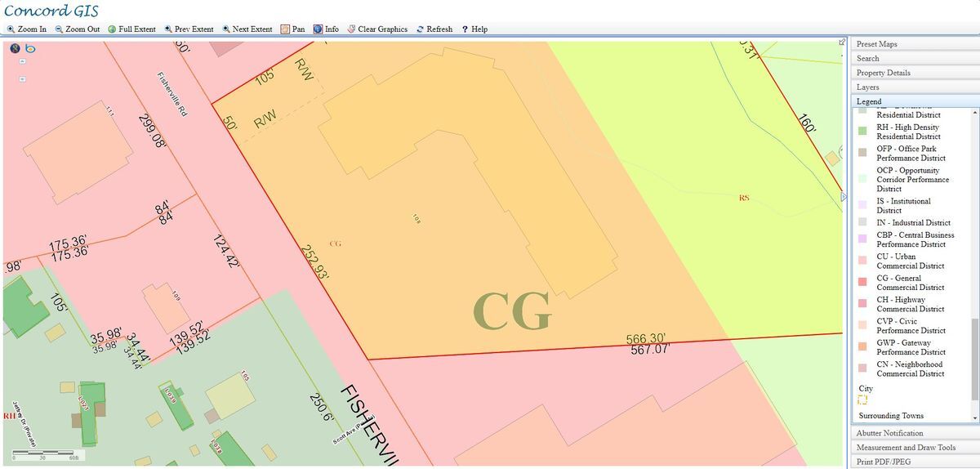Click Clear Graphics in toolbar
The width and height of the screenshot is (980, 469).
[x=376, y=29]
